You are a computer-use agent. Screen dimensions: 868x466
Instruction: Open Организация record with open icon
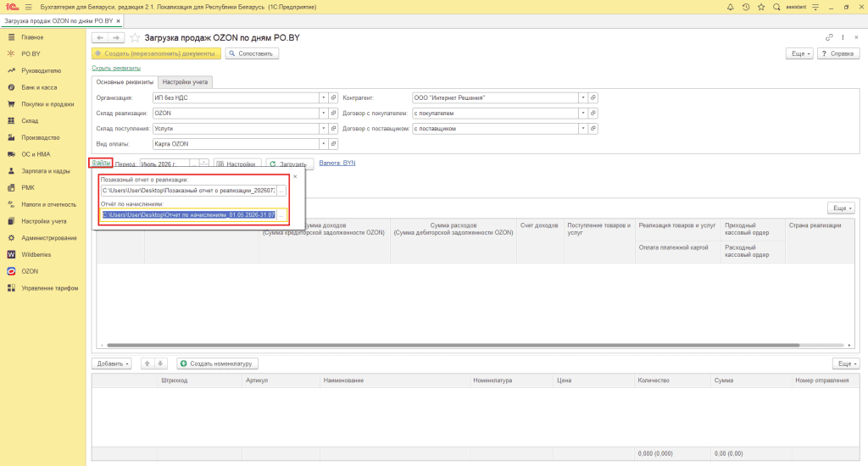333,98
